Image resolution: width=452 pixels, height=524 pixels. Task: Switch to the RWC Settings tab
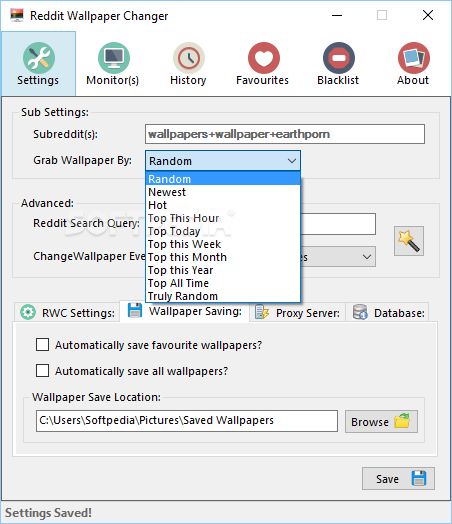67,312
